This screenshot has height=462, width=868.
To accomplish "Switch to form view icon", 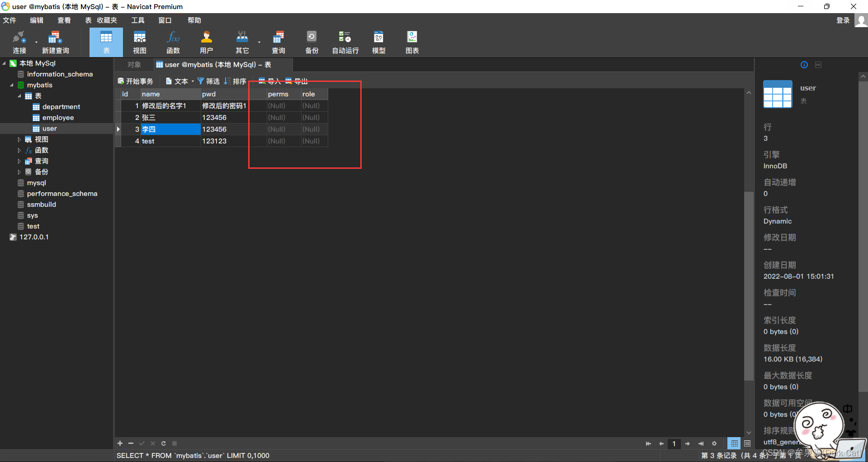I will pos(747,444).
